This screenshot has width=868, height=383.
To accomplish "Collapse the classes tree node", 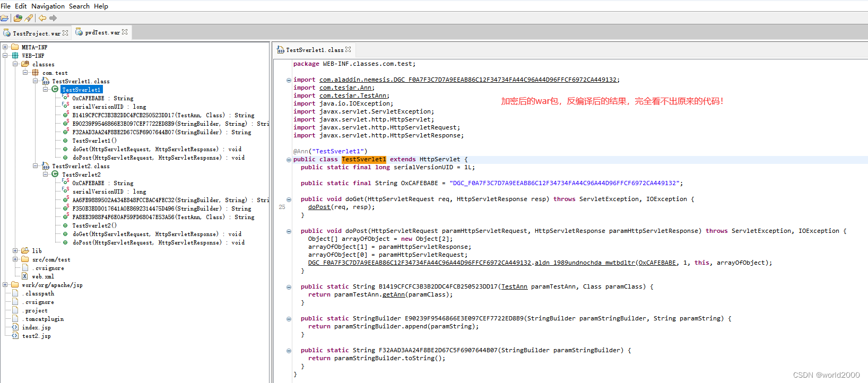I will point(15,64).
